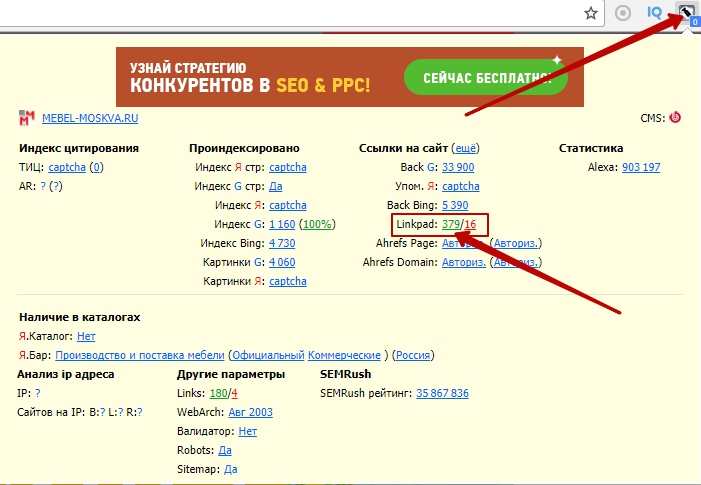701x485 pixels.
Task: Open Картинки G value 4 060
Action: coord(282,262)
